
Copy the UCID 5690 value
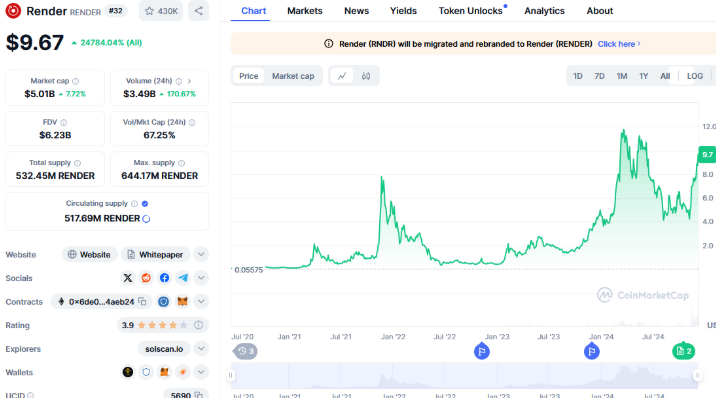tap(199, 395)
